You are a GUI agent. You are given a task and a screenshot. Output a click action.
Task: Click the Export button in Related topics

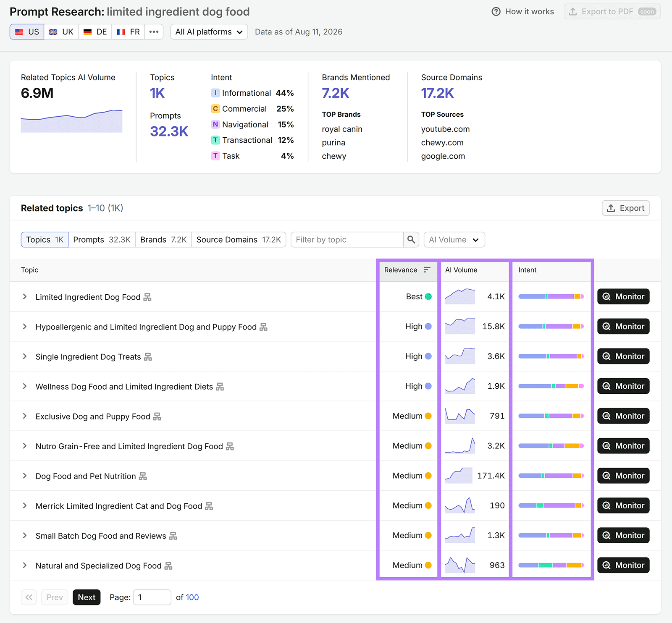(626, 208)
